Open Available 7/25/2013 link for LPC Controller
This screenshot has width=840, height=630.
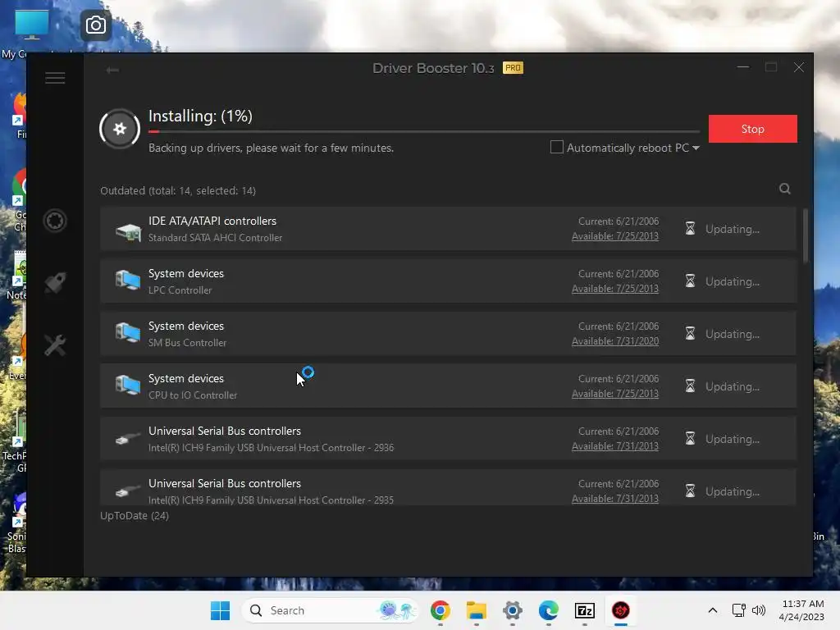pyautogui.click(x=615, y=288)
